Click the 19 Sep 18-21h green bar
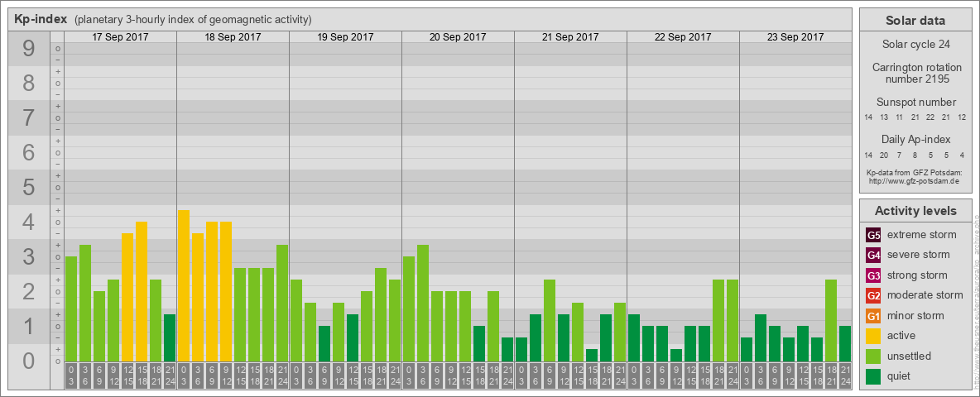Image resolution: width=980 pixels, height=397 pixels. [x=381, y=314]
